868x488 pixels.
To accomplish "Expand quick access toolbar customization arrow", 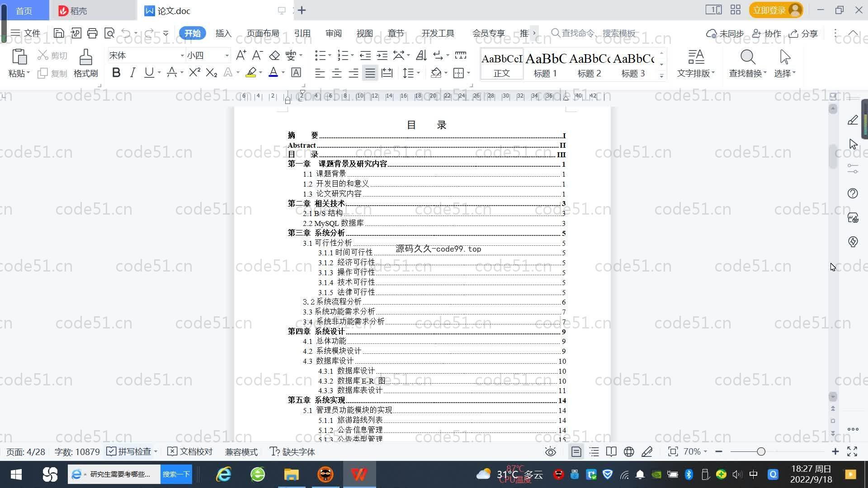I will [166, 33].
